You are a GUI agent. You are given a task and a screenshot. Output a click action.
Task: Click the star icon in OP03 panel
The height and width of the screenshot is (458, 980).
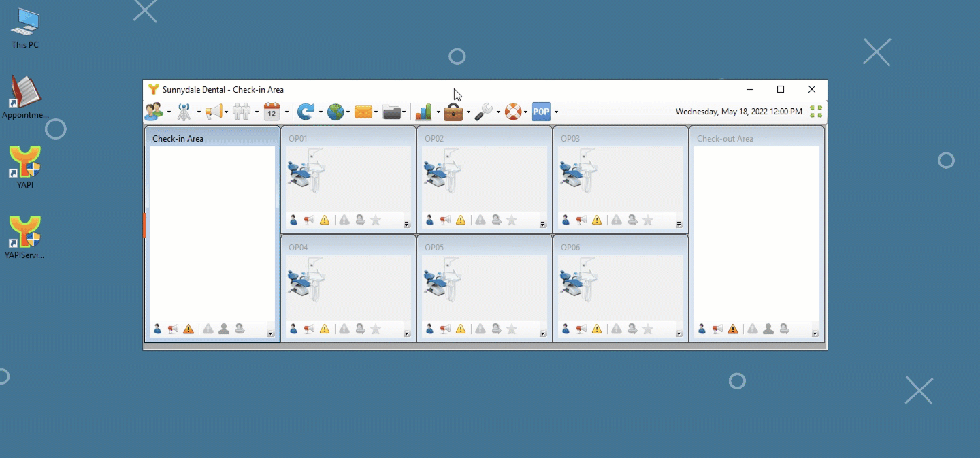pos(648,220)
